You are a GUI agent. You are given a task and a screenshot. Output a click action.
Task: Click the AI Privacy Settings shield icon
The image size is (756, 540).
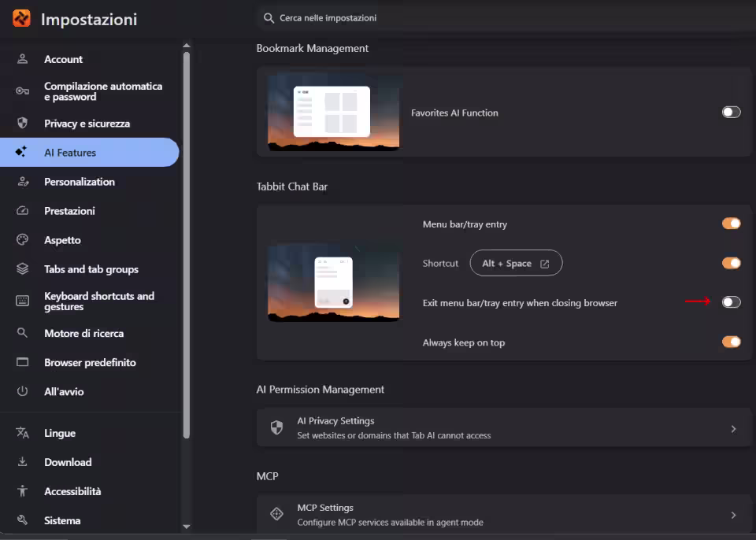[276, 427]
